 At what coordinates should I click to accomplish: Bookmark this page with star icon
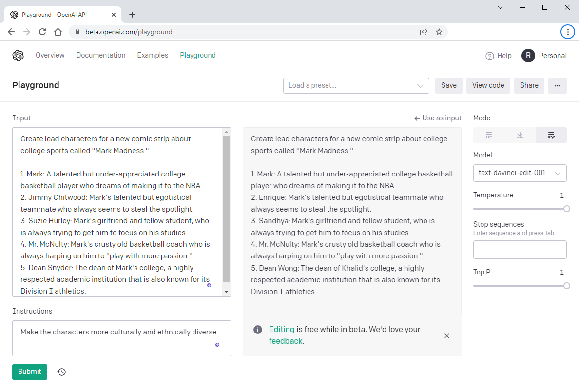pos(439,32)
